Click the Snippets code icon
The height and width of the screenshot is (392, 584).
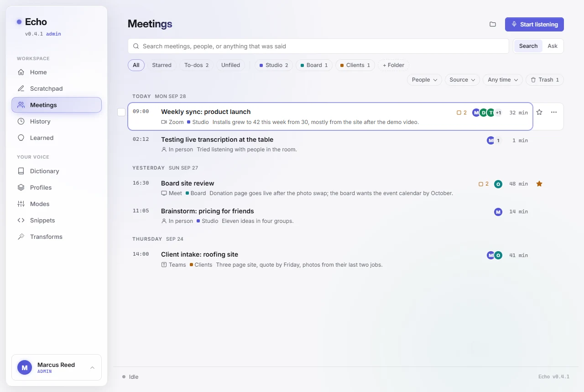click(21, 220)
